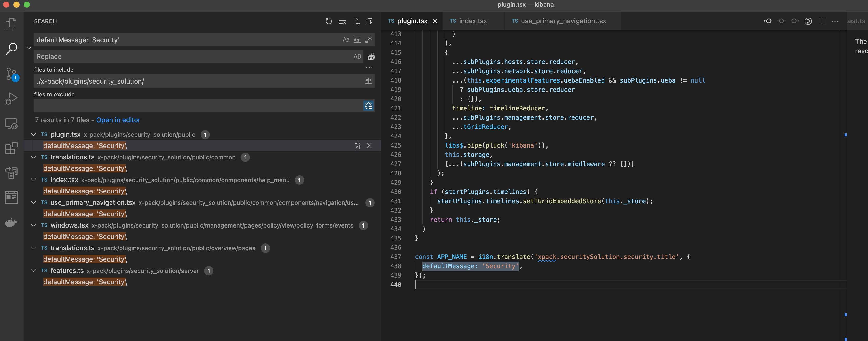Open Source Control view with badge
The height and width of the screenshot is (341, 868).
tap(11, 74)
